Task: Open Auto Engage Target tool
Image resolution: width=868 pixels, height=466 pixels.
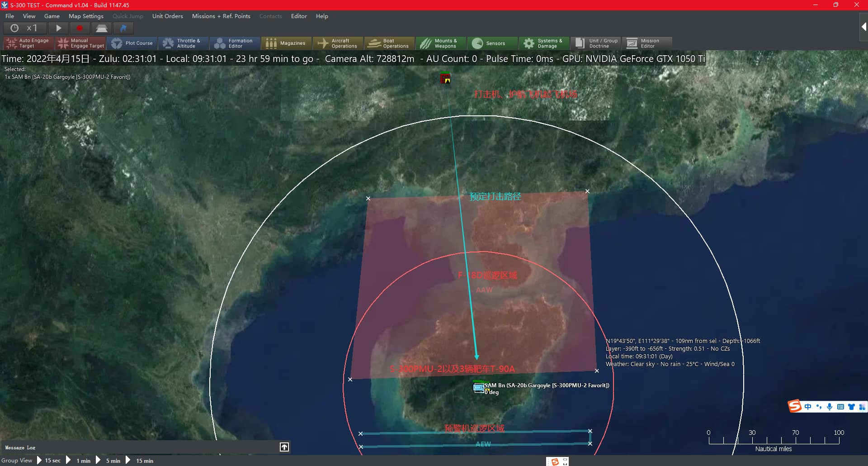Action: coord(28,43)
